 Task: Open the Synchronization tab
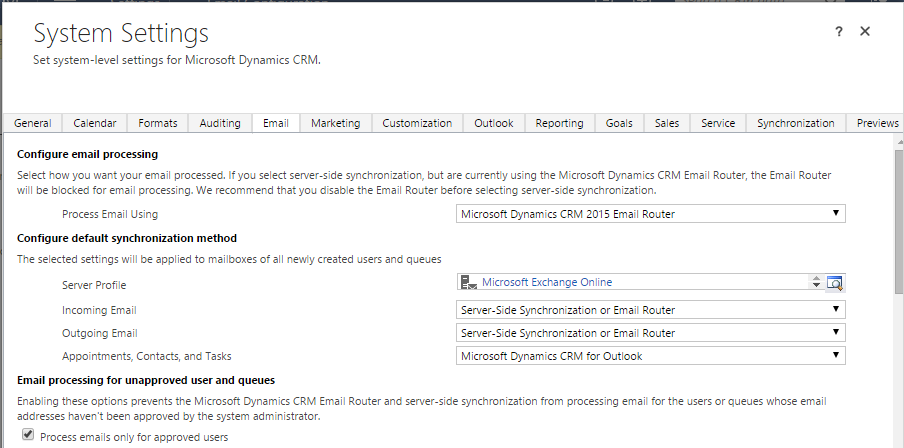pos(796,123)
